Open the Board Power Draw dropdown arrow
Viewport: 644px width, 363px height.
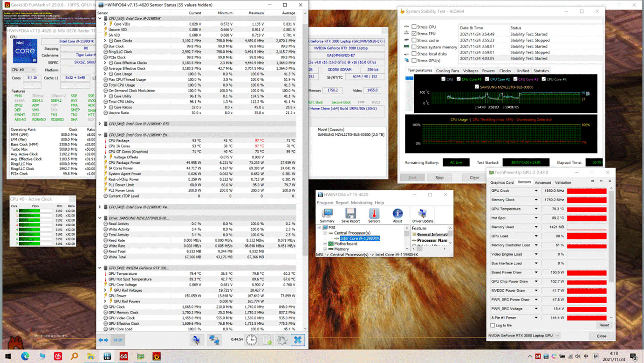[536, 272]
